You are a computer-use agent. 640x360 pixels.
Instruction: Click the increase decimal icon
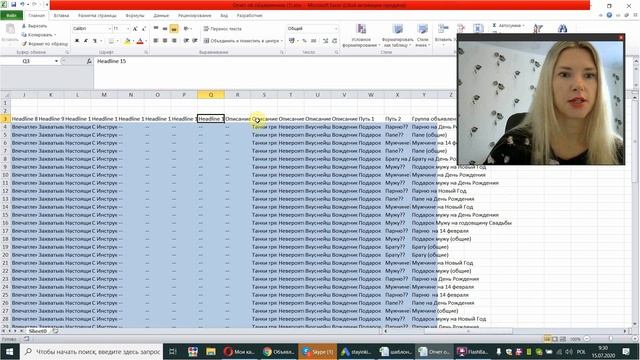click(x=326, y=41)
